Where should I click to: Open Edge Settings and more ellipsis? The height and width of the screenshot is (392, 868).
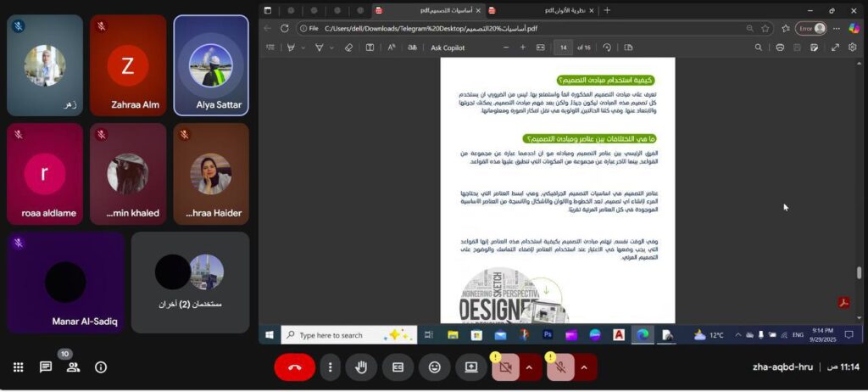pyautogui.click(x=837, y=28)
